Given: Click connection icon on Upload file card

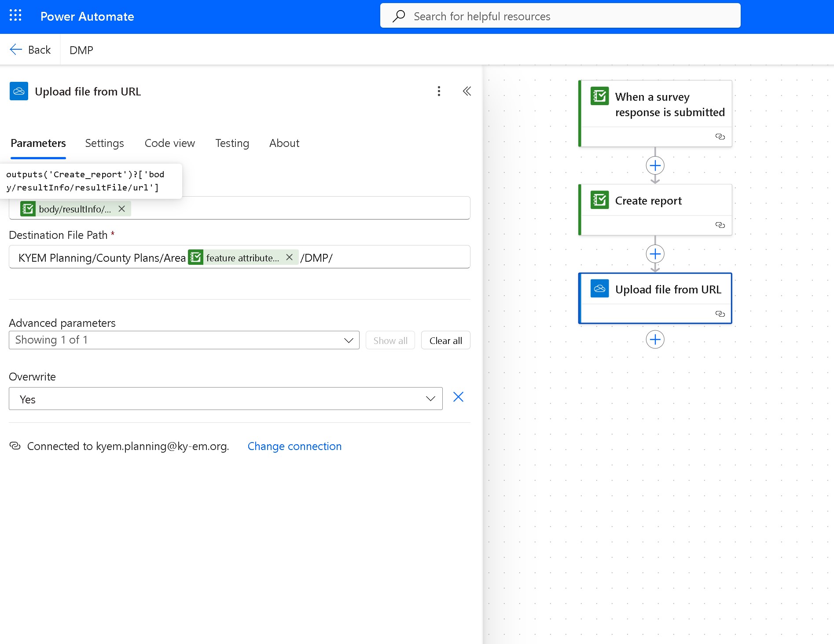Looking at the screenshot, I should pos(720,314).
